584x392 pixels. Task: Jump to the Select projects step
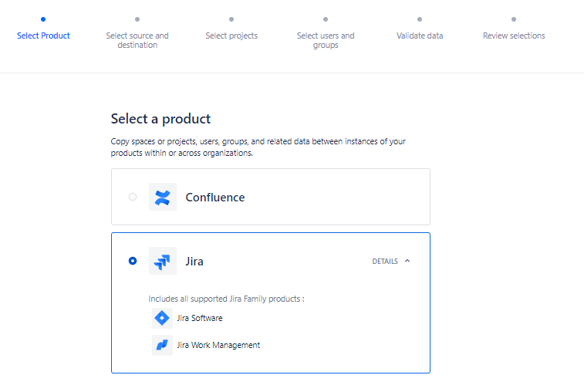point(231,35)
